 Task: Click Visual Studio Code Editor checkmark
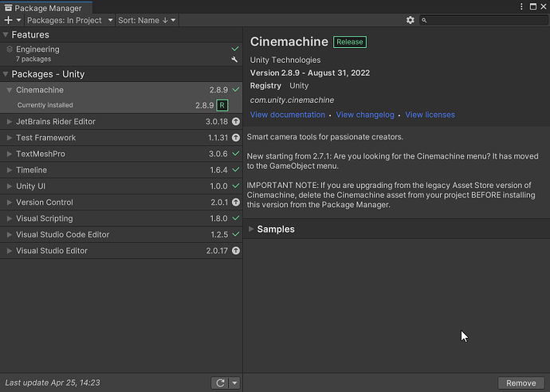(236, 234)
